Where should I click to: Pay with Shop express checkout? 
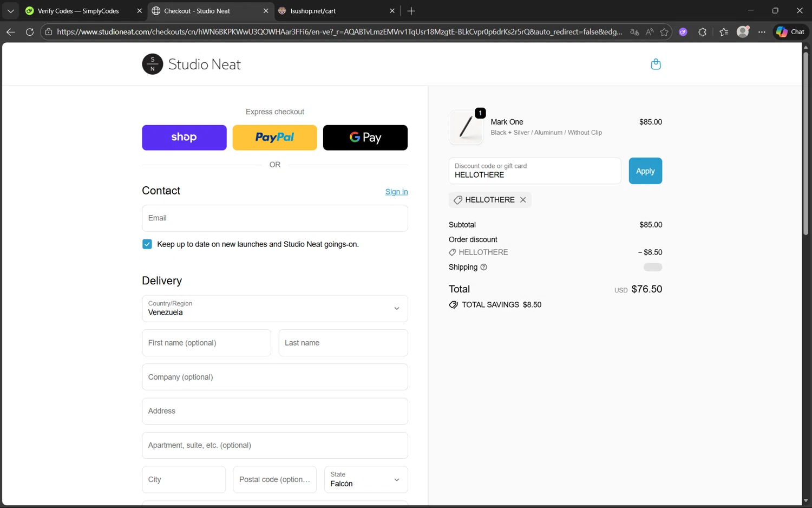coord(184,138)
